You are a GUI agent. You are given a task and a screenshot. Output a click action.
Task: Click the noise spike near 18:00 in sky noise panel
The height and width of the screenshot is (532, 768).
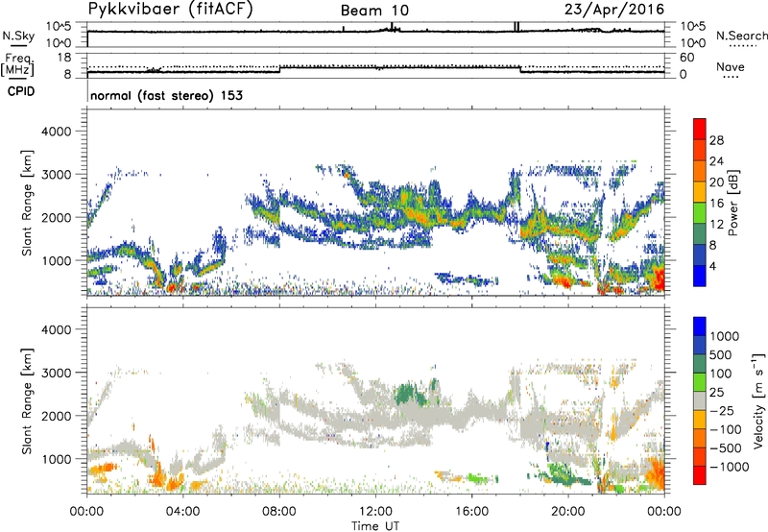(516, 27)
